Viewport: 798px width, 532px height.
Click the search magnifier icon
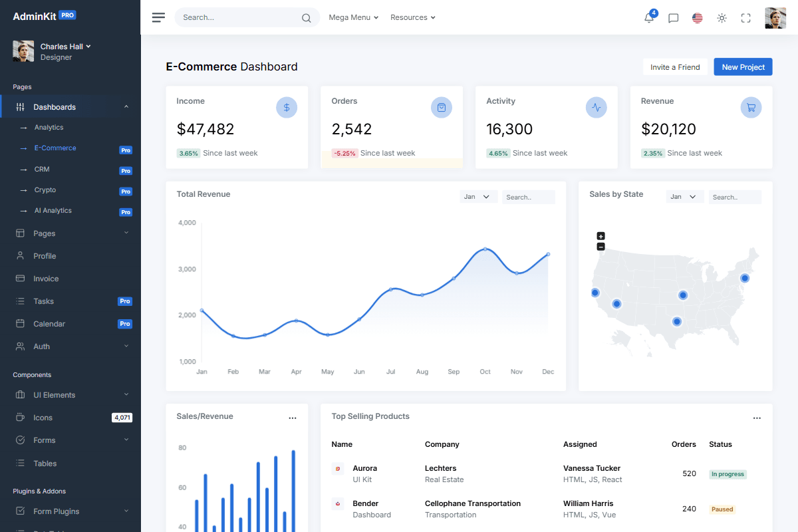pos(306,18)
